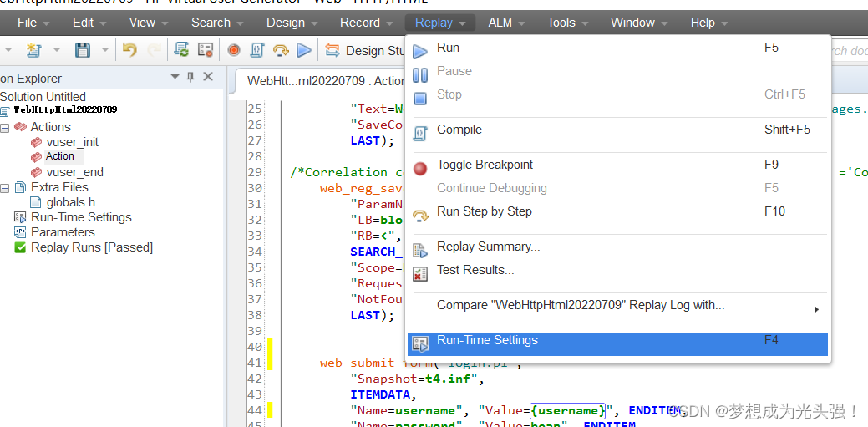868x427 pixels.
Task: Open Recording Options from the toolbar icon
Action: [x=206, y=50]
